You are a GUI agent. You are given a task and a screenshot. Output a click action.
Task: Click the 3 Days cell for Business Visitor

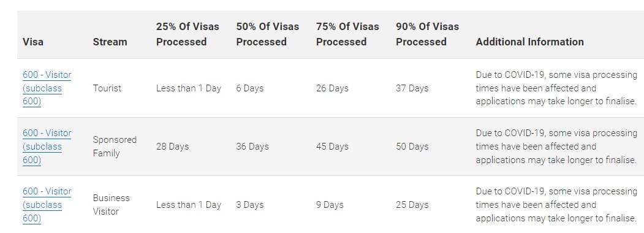point(250,205)
